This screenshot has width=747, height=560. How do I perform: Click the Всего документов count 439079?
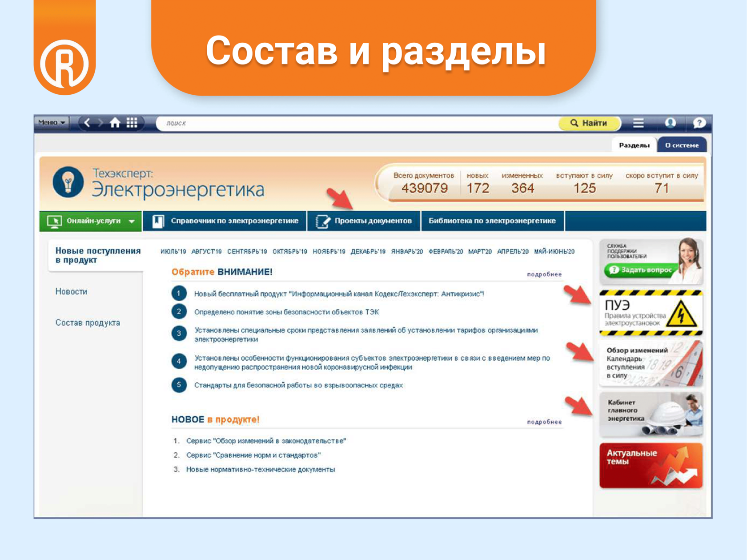point(425,188)
